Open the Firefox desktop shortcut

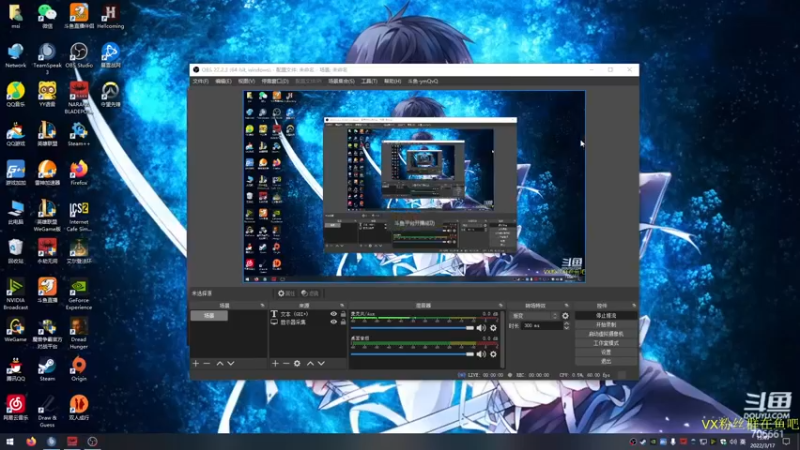pos(79,173)
